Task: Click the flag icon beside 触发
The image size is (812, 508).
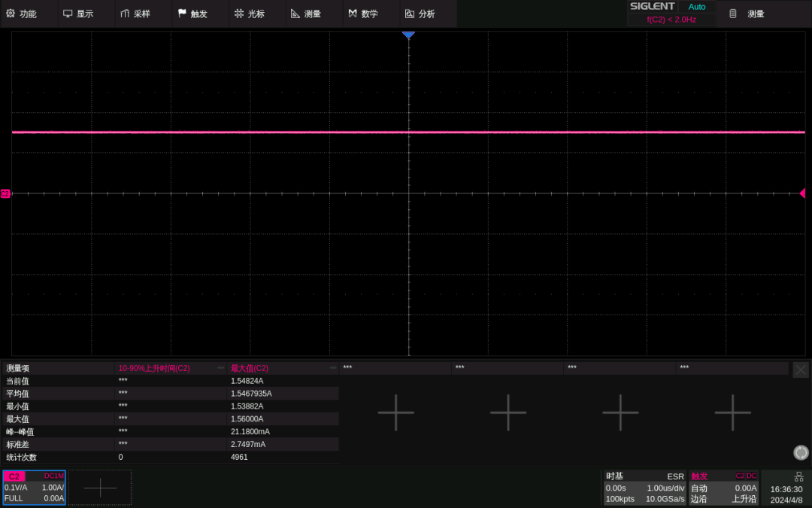Action: [182, 14]
